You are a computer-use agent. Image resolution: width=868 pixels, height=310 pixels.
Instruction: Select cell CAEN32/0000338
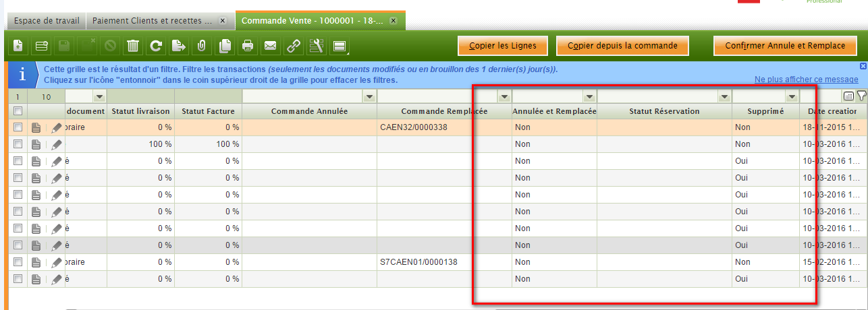(x=444, y=127)
